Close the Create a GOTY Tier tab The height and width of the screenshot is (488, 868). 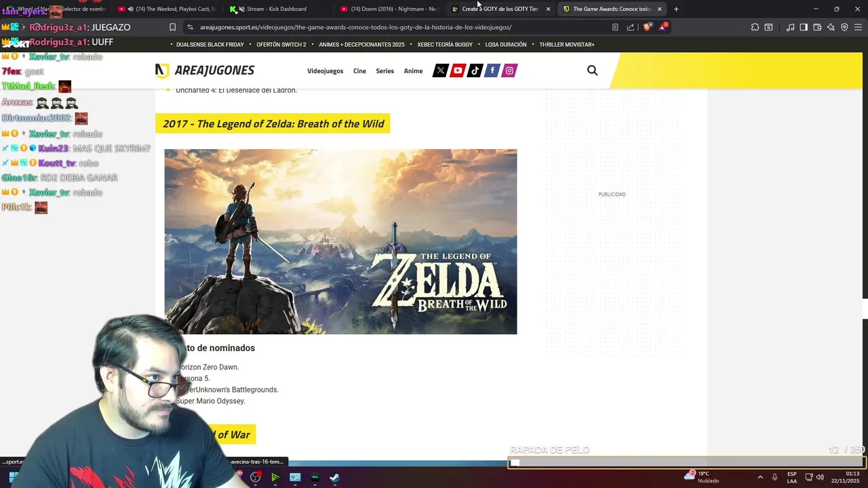(x=548, y=9)
